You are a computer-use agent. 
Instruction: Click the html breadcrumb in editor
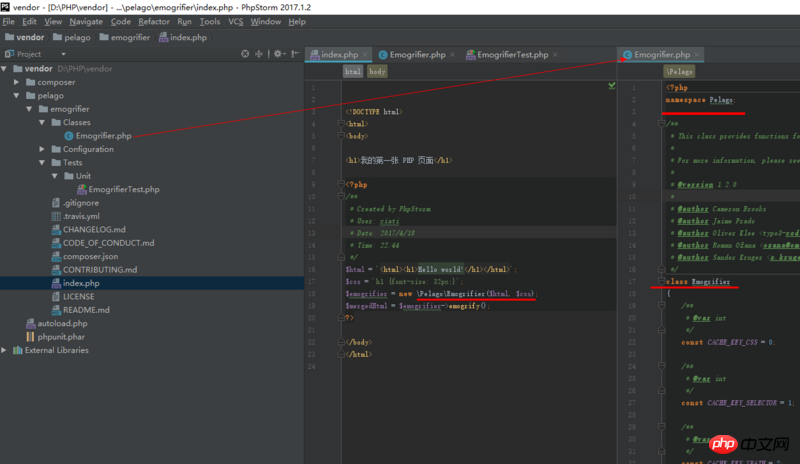pos(353,71)
